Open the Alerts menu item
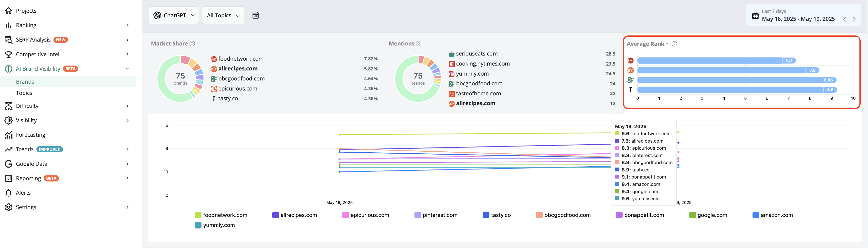 click(68, 193)
